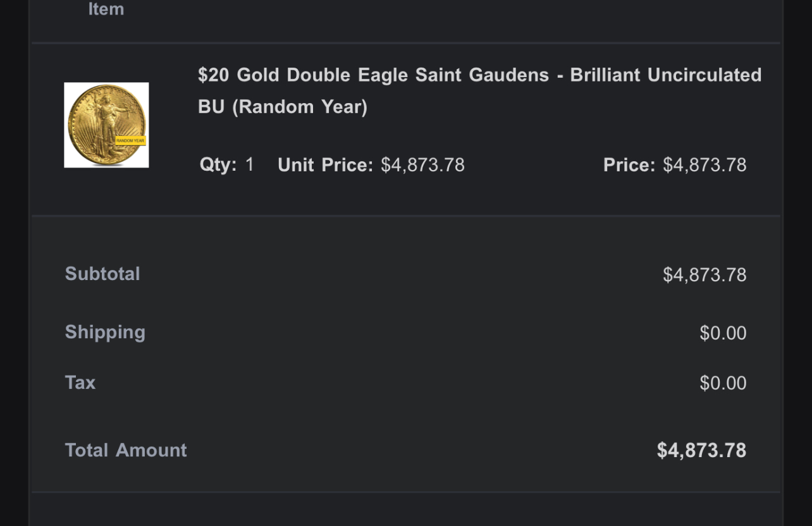Select the Tax amount $0.00

tap(723, 383)
